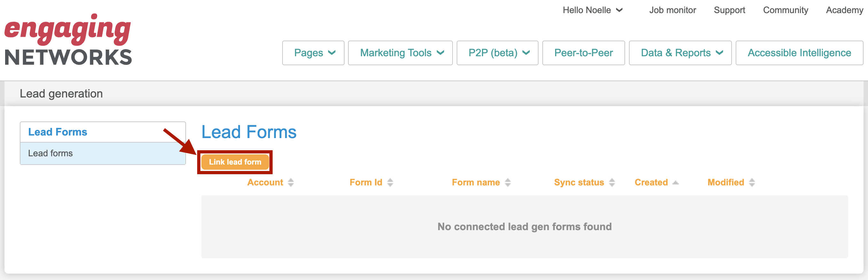Expand the Data & Reports menu

tap(680, 53)
